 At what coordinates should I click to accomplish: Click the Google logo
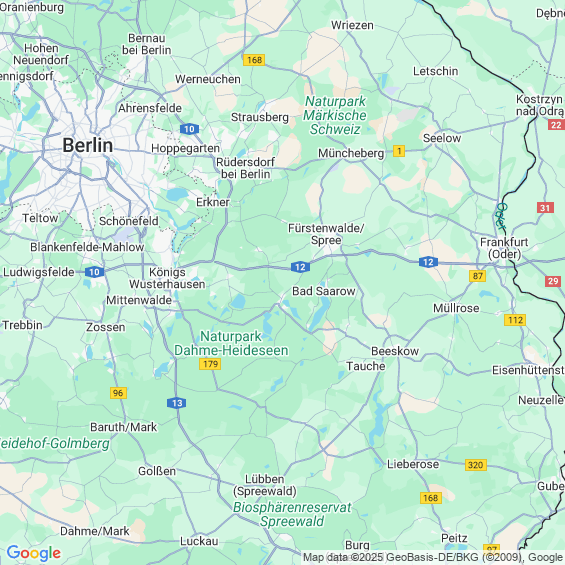point(34,553)
